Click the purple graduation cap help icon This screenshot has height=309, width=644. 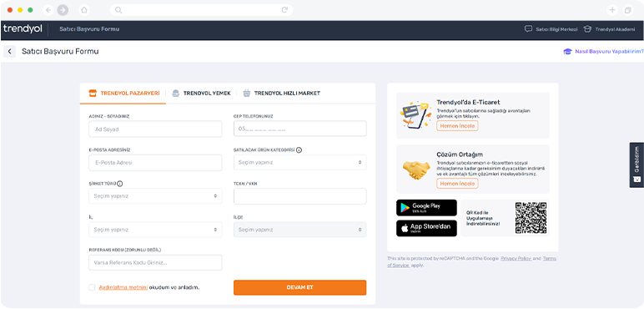click(x=567, y=52)
